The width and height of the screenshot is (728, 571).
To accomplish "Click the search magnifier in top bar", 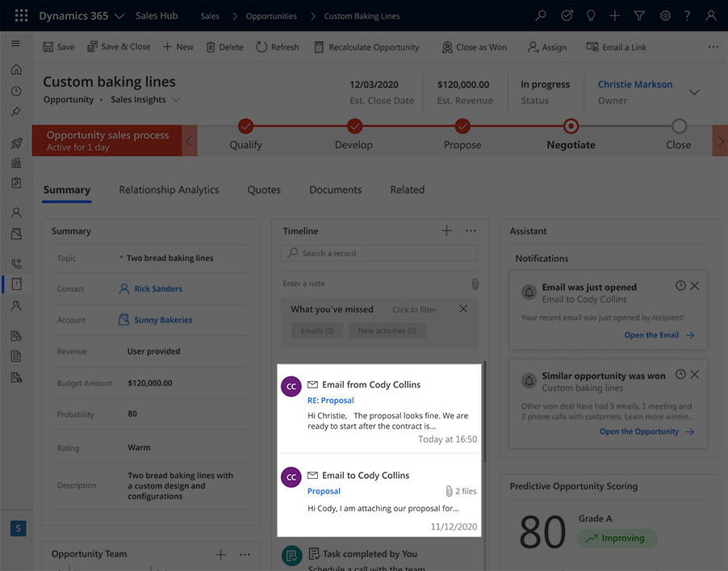I will (x=541, y=16).
